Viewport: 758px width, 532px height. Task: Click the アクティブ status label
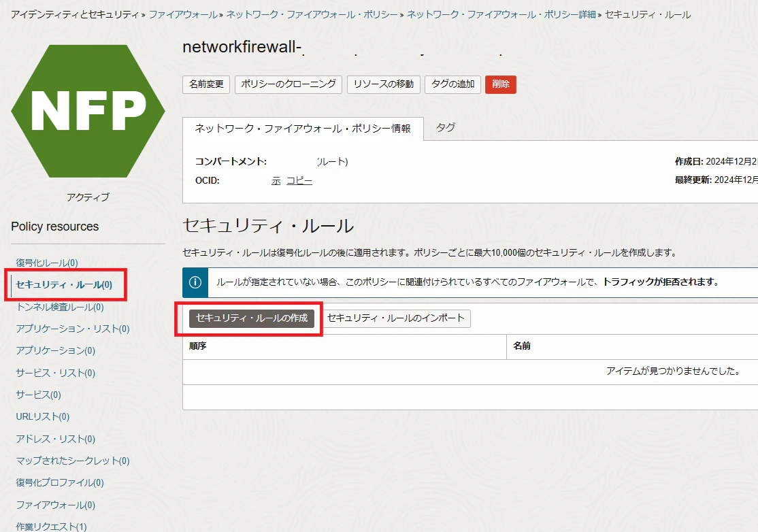(x=88, y=197)
